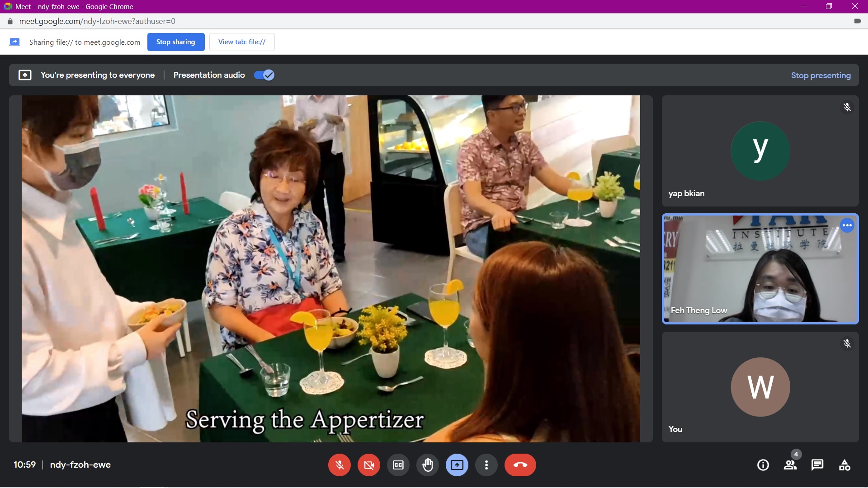Show the participants people panel
This screenshot has height=488, width=868.
(x=790, y=465)
